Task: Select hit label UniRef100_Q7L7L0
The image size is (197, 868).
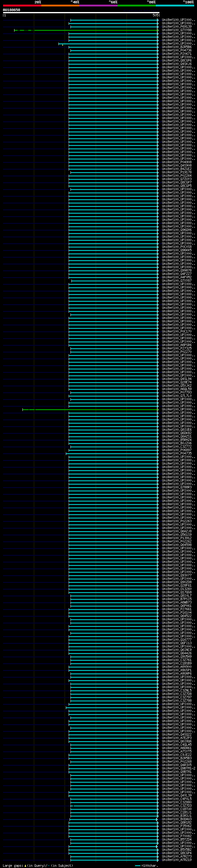Action: tap(177, 396)
